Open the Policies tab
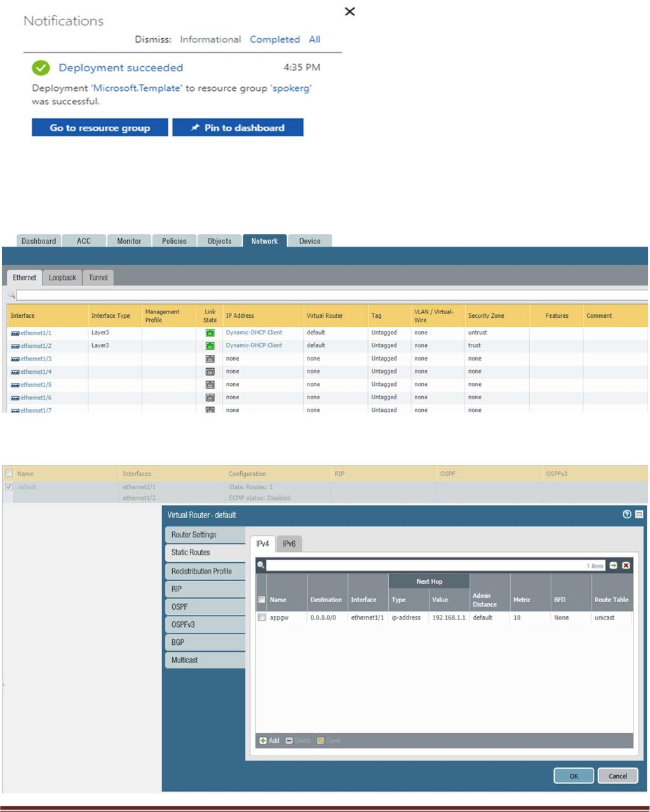Screen dimensions: 650x812 174,241
